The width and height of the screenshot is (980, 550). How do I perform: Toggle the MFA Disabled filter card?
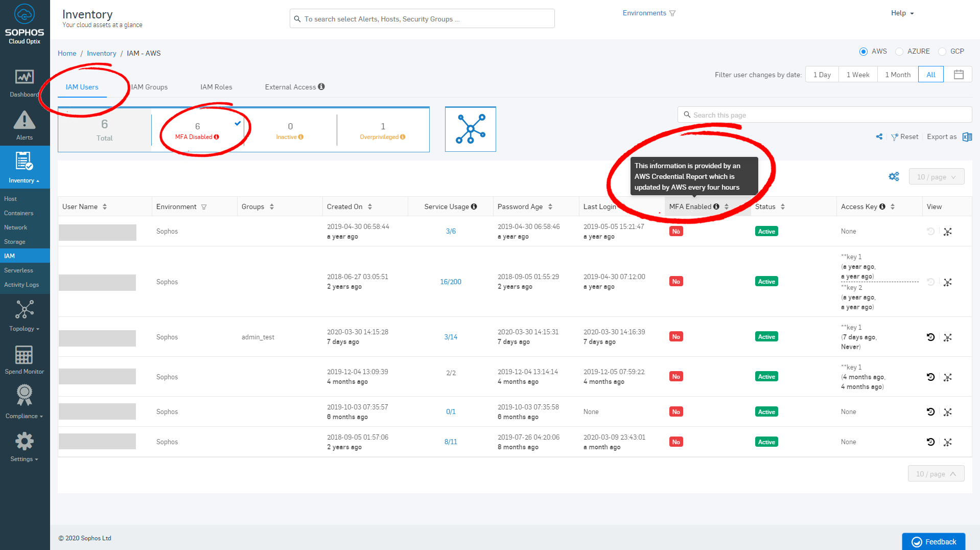coord(197,130)
